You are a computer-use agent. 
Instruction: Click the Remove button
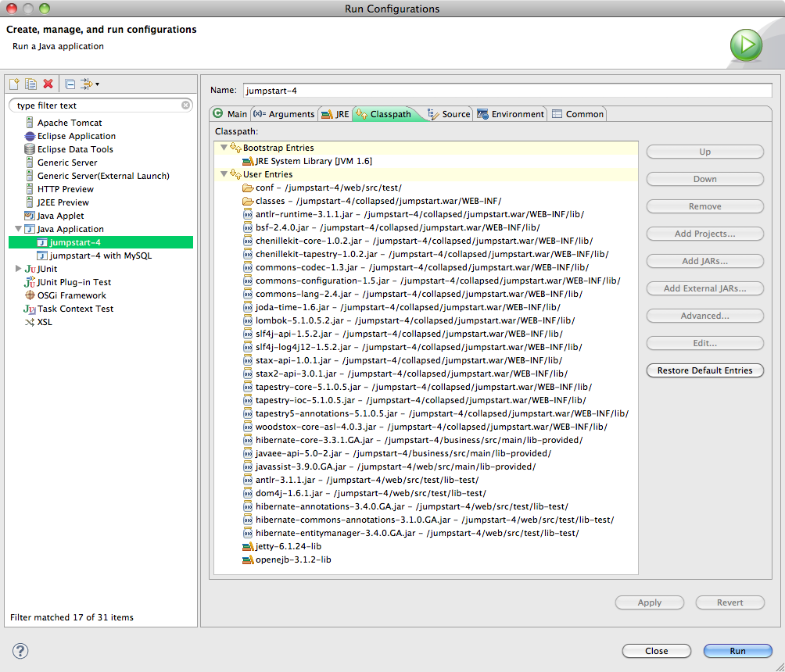pos(705,206)
